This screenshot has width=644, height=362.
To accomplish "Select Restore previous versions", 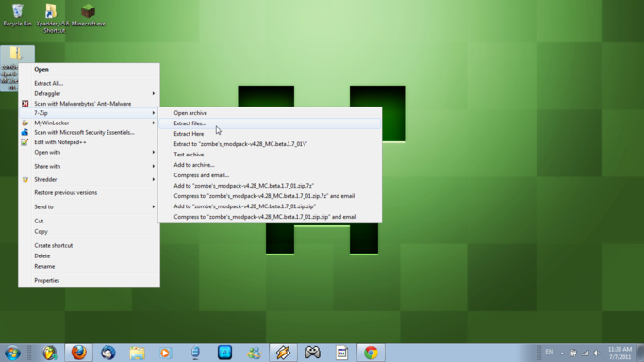I will tap(90, 192).
